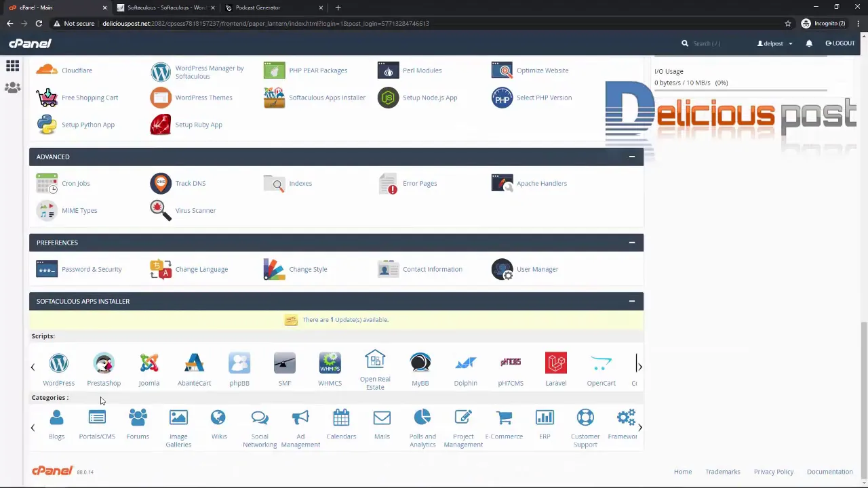Open the sidebar apps grid icon
This screenshot has height=488, width=868.
(x=12, y=66)
